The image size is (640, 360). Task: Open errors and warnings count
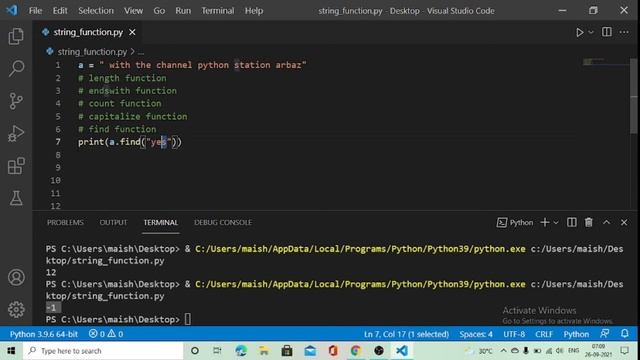click(106, 334)
